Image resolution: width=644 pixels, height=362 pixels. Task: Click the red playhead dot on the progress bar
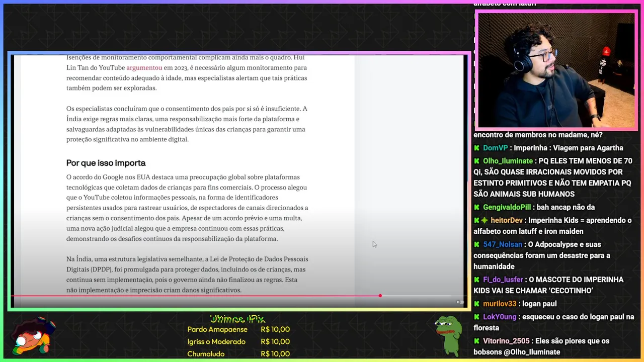(380, 296)
